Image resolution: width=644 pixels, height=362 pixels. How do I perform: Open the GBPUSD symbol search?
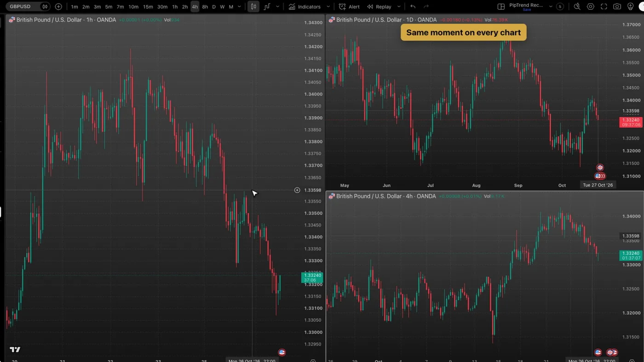point(20,6)
